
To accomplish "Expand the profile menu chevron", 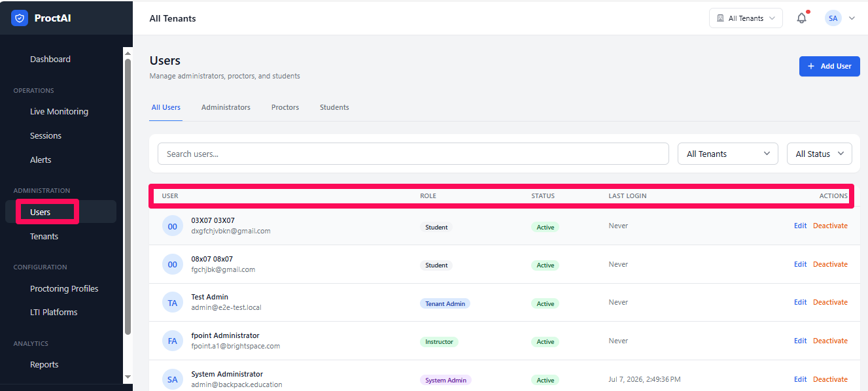I will pyautogui.click(x=852, y=18).
